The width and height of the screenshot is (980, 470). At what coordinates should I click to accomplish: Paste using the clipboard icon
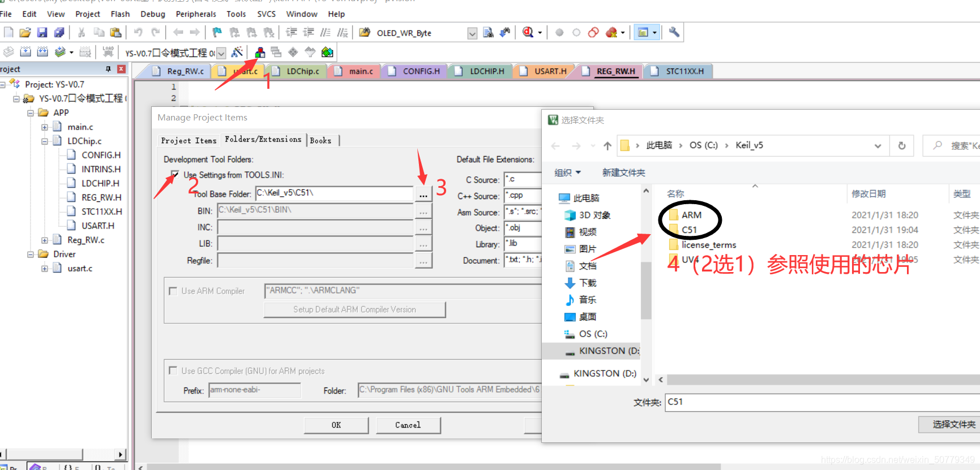pyautogui.click(x=115, y=32)
